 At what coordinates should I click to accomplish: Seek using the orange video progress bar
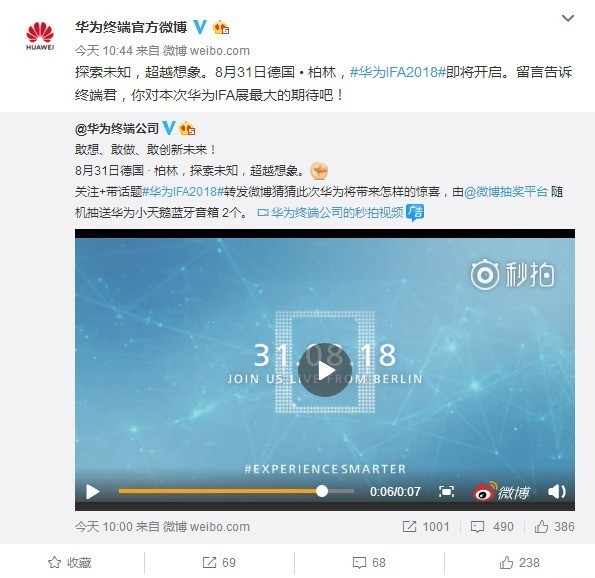tap(236, 491)
